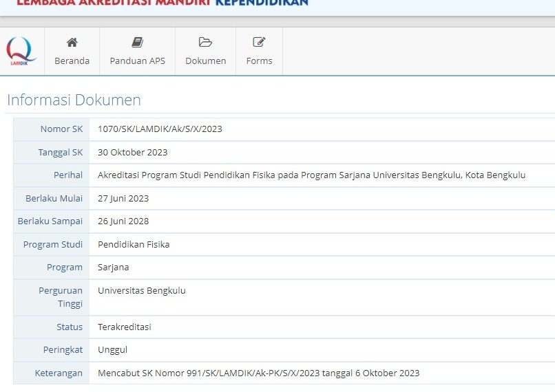555x392 pixels.
Task: Click the Mencabut SK Nomor 991 text
Action: click(x=259, y=373)
